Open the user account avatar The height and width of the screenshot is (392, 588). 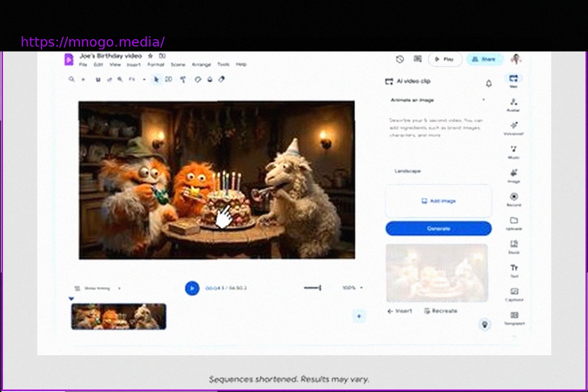point(516,59)
